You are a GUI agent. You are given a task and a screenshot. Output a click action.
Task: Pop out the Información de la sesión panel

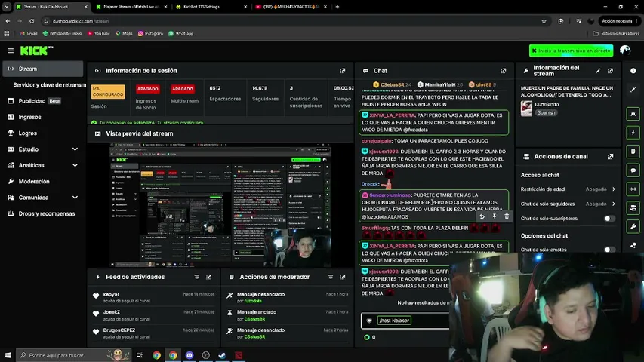[x=343, y=71]
